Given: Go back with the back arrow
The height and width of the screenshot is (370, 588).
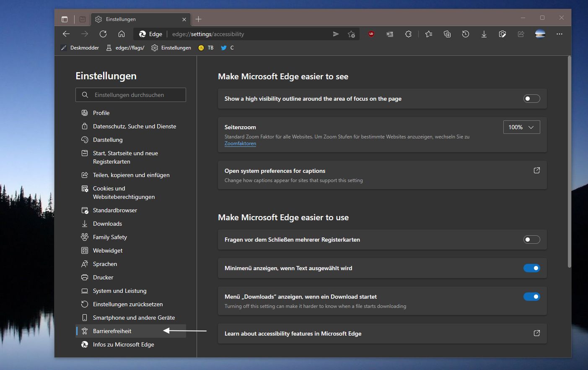Looking at the screenshot, I should 66,34.
